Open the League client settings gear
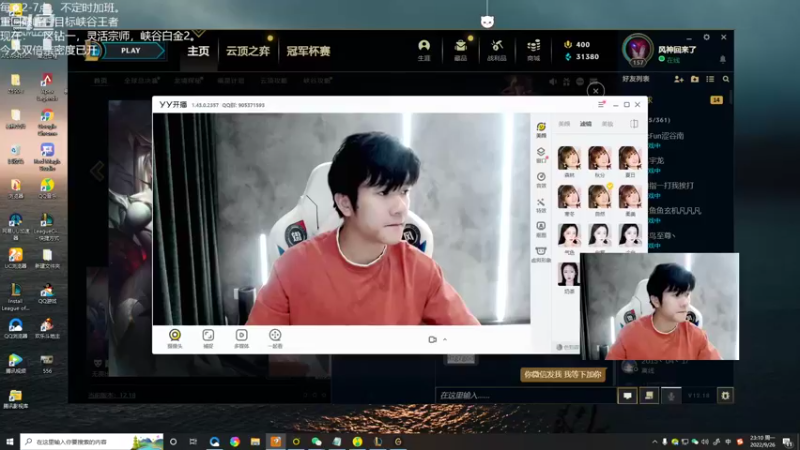Image resolution: width=800 pixels, height=450 pixels. pos(706,37)
